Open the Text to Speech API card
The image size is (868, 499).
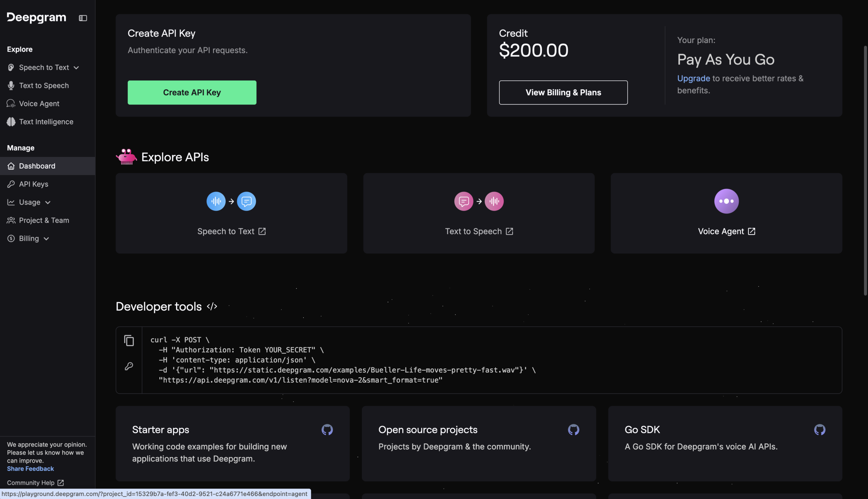(479, 213)
